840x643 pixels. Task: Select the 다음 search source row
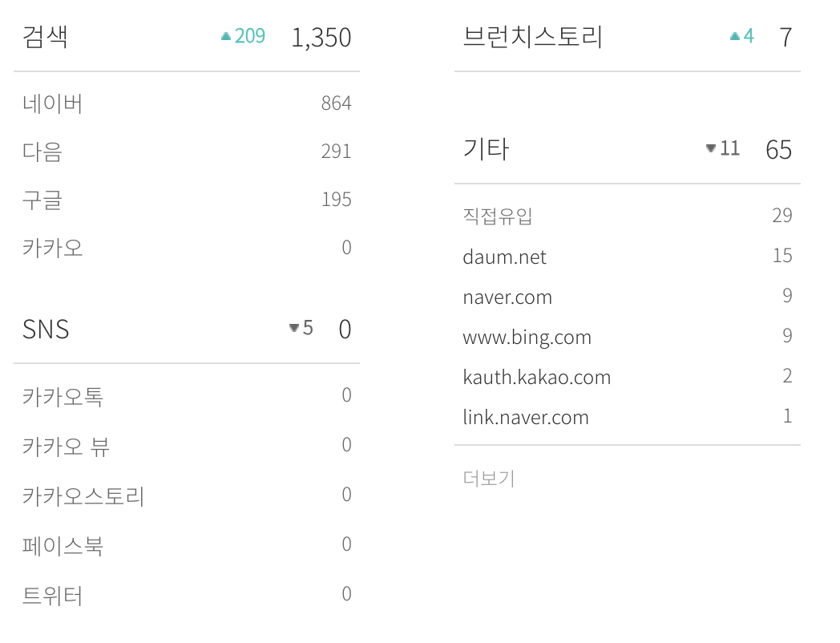[x=187, y=151]
